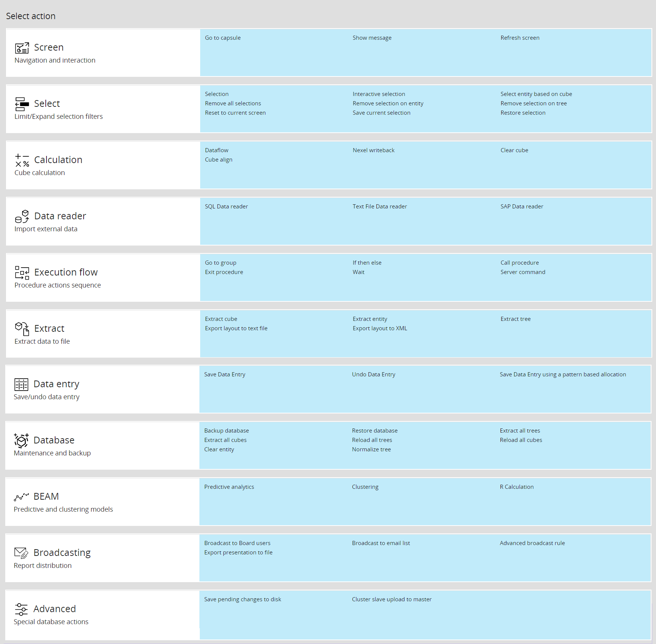Click the Data reader category icon
This screenshot has width=656, height=644.
[22, 216]
